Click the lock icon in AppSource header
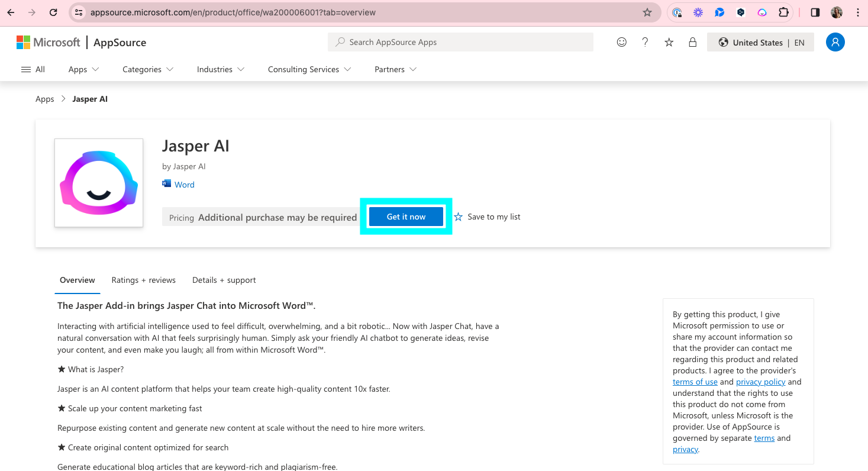The image size is (868, 471). click(x=692, y=43)
